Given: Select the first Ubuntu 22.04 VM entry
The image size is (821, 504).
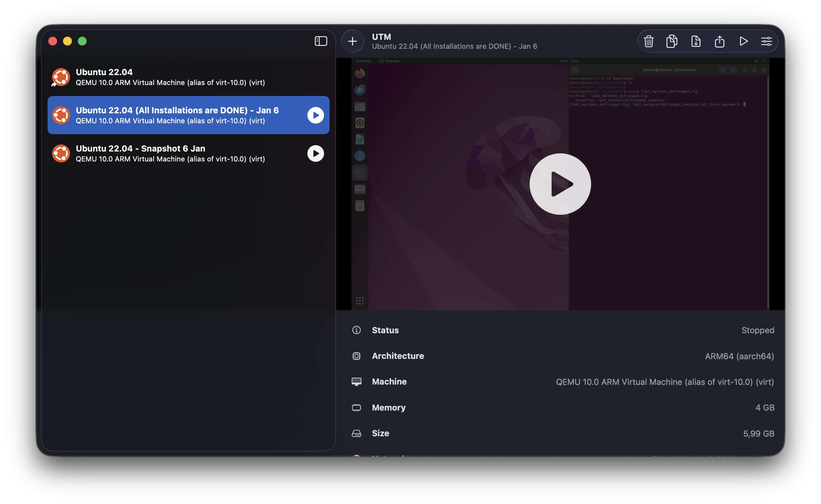Looking at the screenshot, I should (x=189, y=77).
